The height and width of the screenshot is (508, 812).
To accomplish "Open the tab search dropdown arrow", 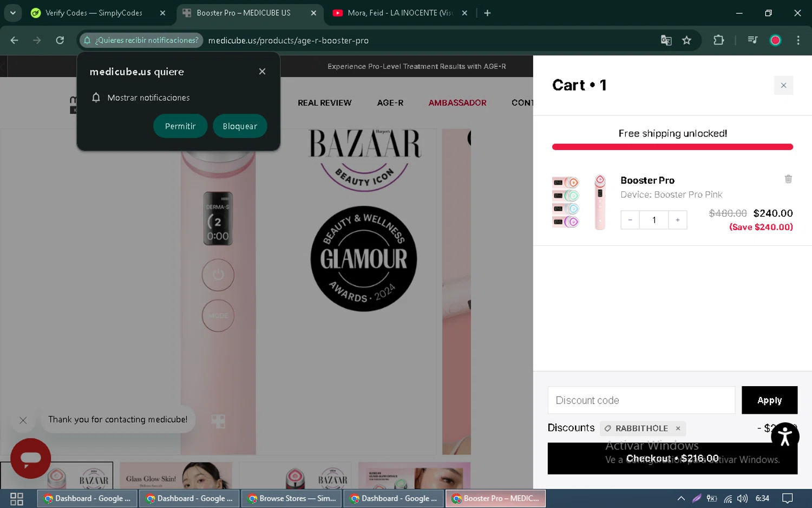I will (x=12, y=13).
